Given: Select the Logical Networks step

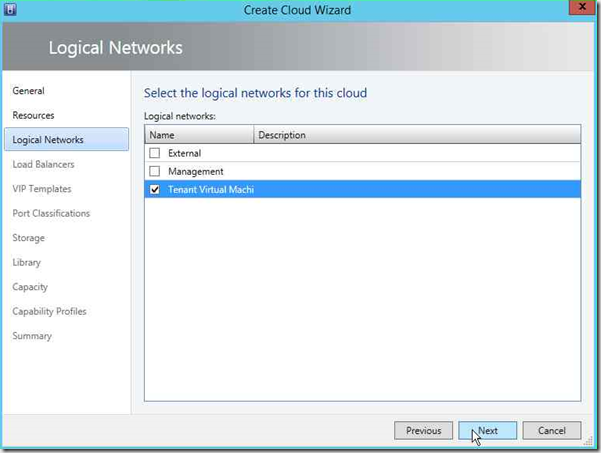Looking at the screenshot, I should (47, 140).
